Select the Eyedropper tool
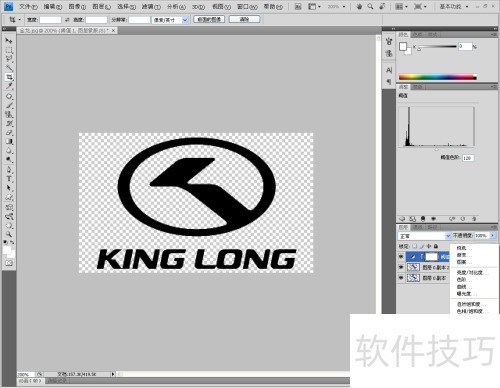 click(9, 86)
